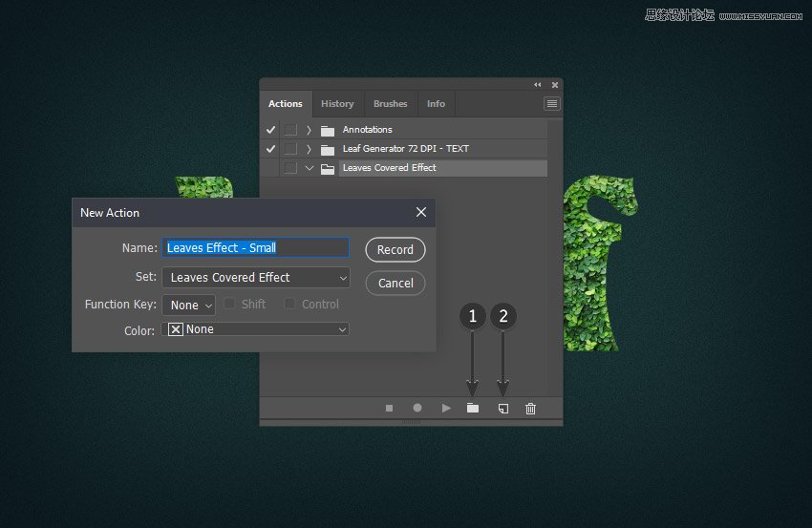Screen dimensions: 812x528
Task: Click the Stop playing/recording icon
Action: [x=389, y=408]
